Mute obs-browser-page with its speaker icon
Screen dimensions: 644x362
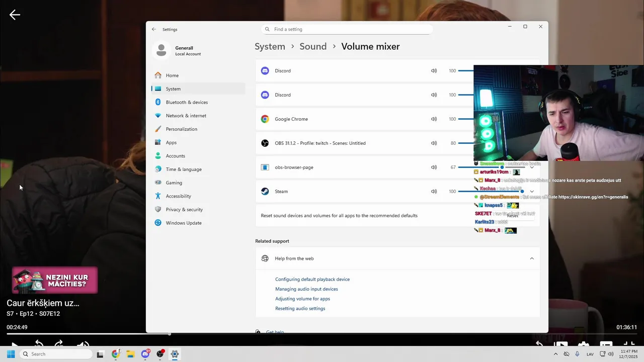coord(434,167)
